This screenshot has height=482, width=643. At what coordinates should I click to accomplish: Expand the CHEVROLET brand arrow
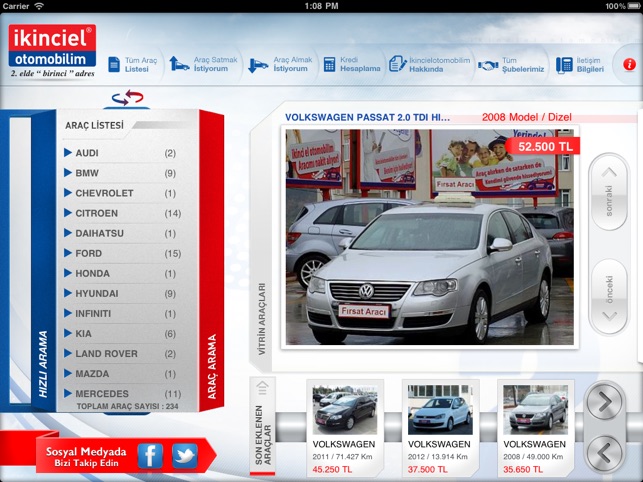(68, 193)
